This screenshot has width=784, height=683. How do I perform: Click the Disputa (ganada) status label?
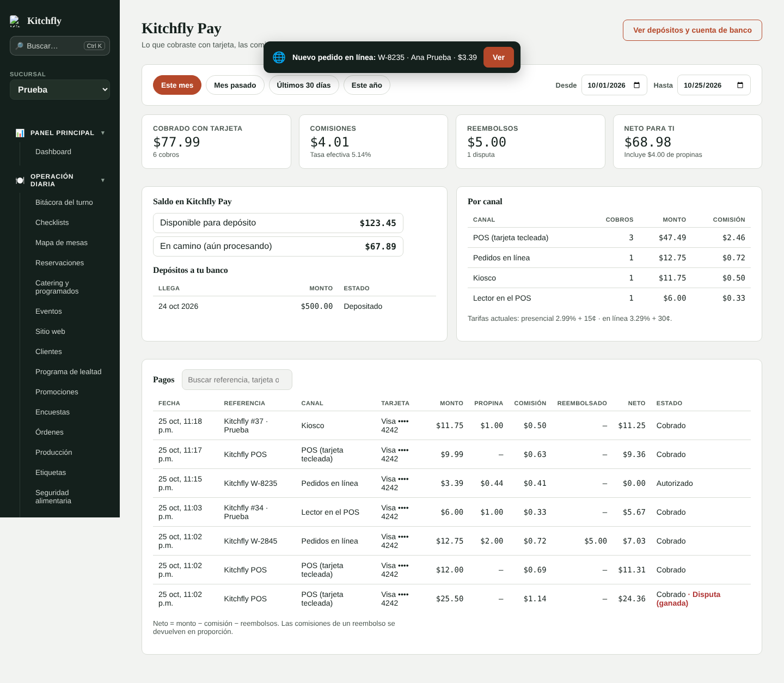click(688, 599)
